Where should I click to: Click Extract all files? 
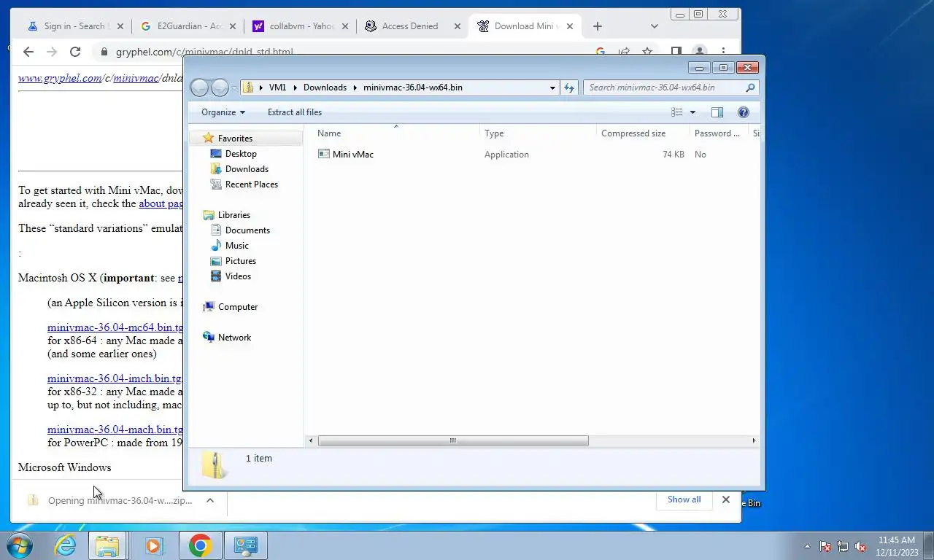pyautogui.click(x=295, y=112)
